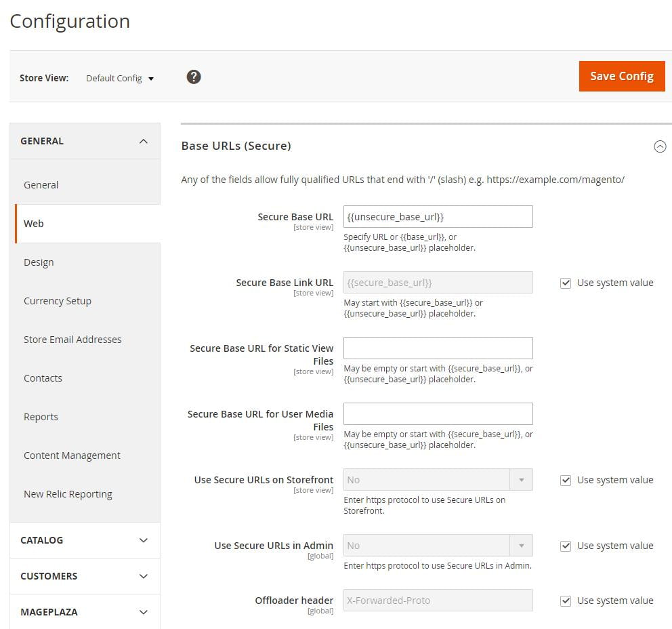672x629 pixels.
Task: Click the Secure Base URL for Static View Files field
Action: pos(438,348)
